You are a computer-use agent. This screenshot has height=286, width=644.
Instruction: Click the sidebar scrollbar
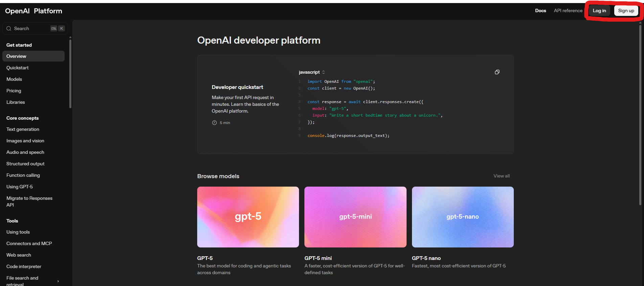[x=70, y=74]
